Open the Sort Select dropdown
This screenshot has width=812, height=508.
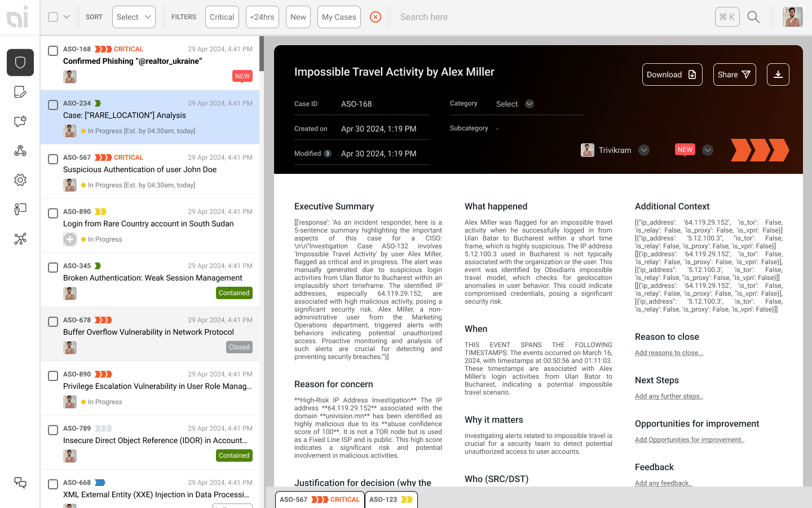pos(134,17)
